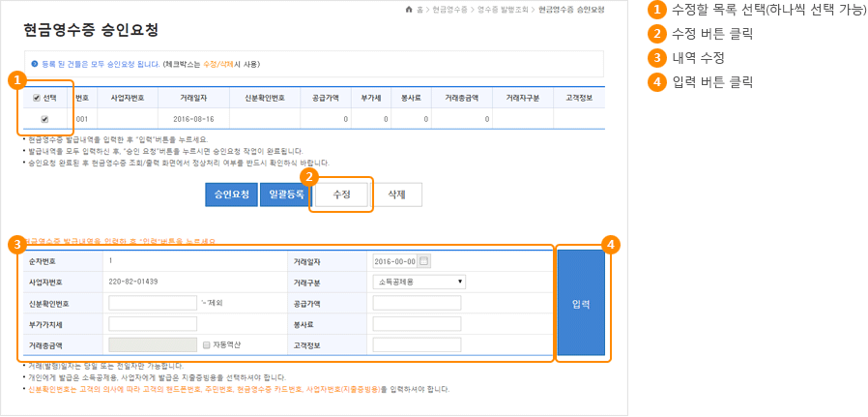Click the blue info icon in the notice box
Screen dimensions: 868x417
(x=35, y=64)
